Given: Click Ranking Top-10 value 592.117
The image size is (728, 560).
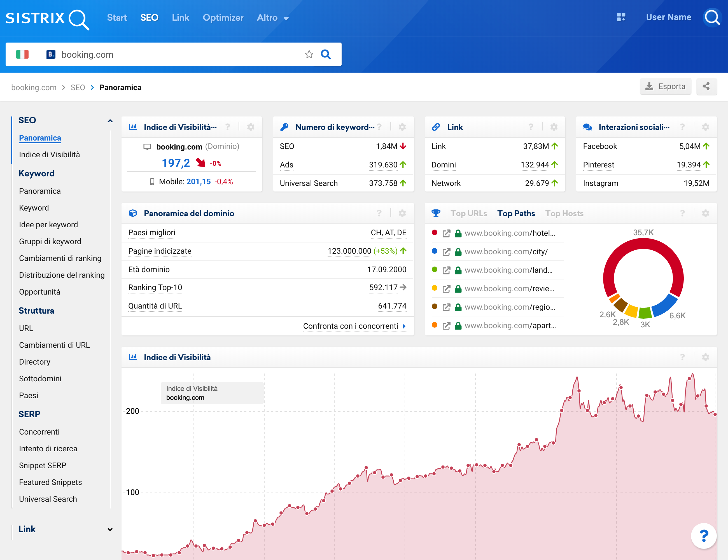Looking at the screenshot, I should click(x=383, y=288).
